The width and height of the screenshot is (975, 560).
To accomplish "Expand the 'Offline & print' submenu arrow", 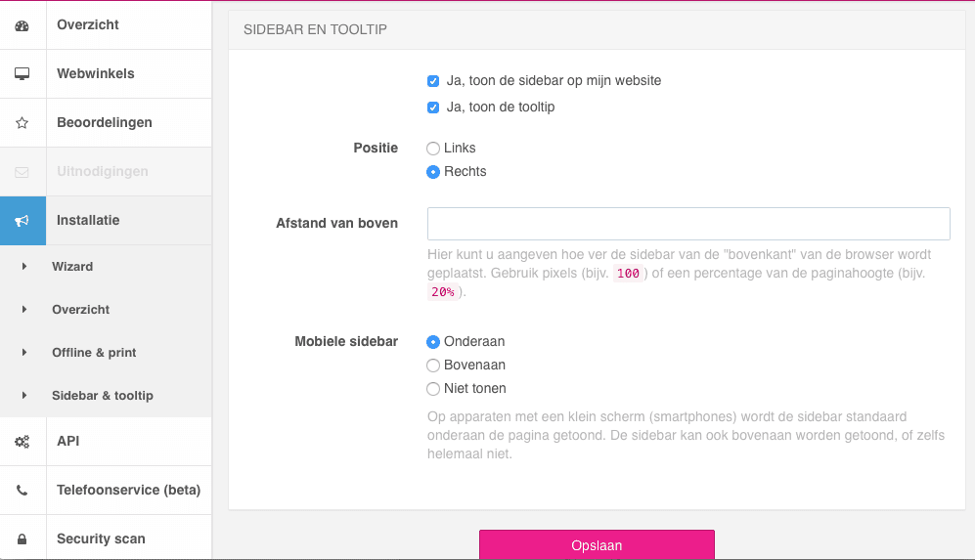I will [24, 353].
